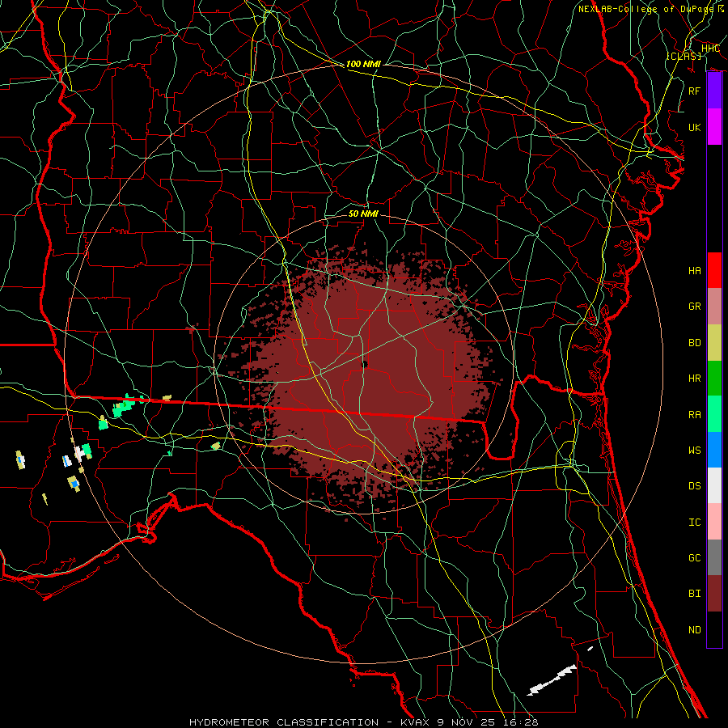Click the black radar site dot at center
The height and width of the screenshot is (728, 728).
pos(365,365)
